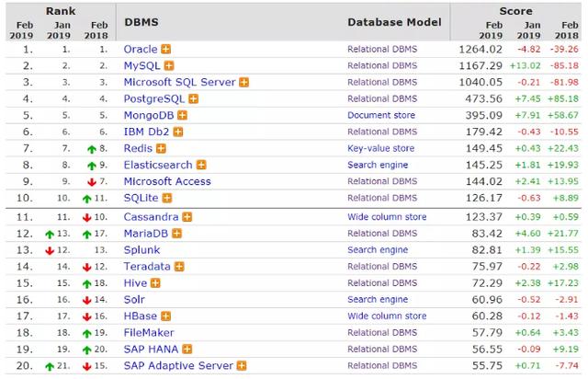The height and width of the screenshot is (379, 588).
Task: Go to the HBase page link
Action: 140,316
